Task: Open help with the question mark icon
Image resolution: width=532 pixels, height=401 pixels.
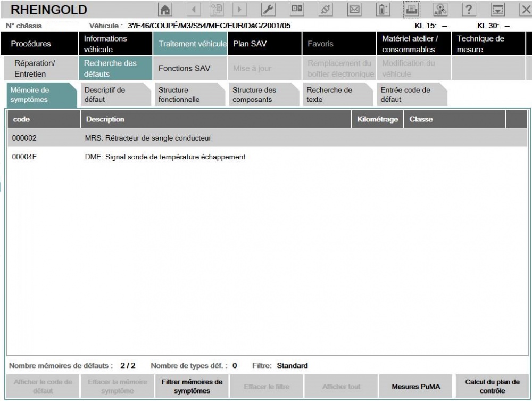Action: (x=469, y=9)
